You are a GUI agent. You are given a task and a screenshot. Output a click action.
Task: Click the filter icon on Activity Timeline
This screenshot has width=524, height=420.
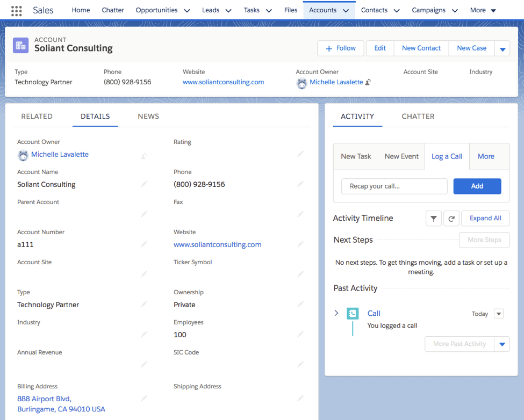(x=434, y=218)
